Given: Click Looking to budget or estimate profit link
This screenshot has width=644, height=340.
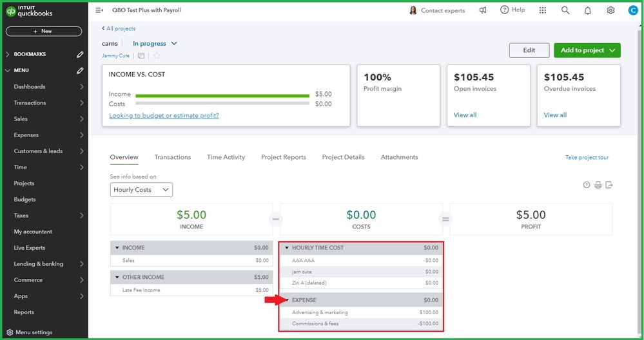Looking at the screenshot, I should 164,116.
